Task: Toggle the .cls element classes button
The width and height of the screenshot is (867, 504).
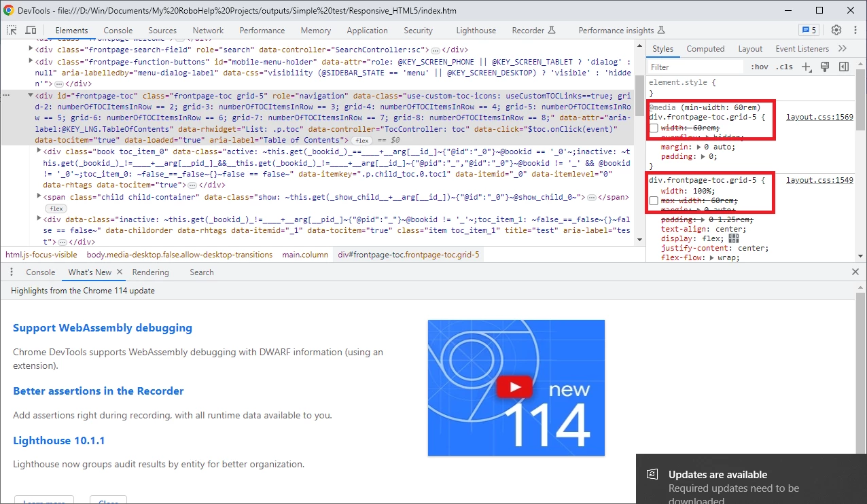Action: [785, 67]
